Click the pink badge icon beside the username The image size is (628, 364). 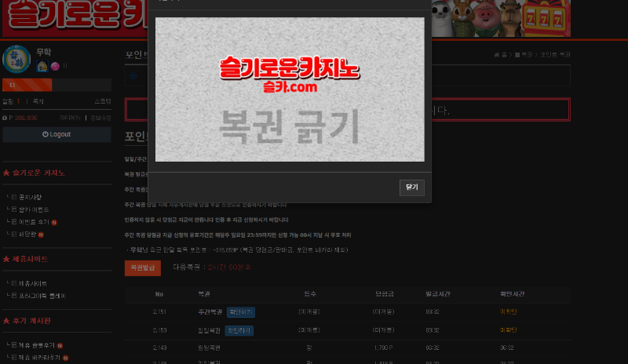[x=55, y=67]
